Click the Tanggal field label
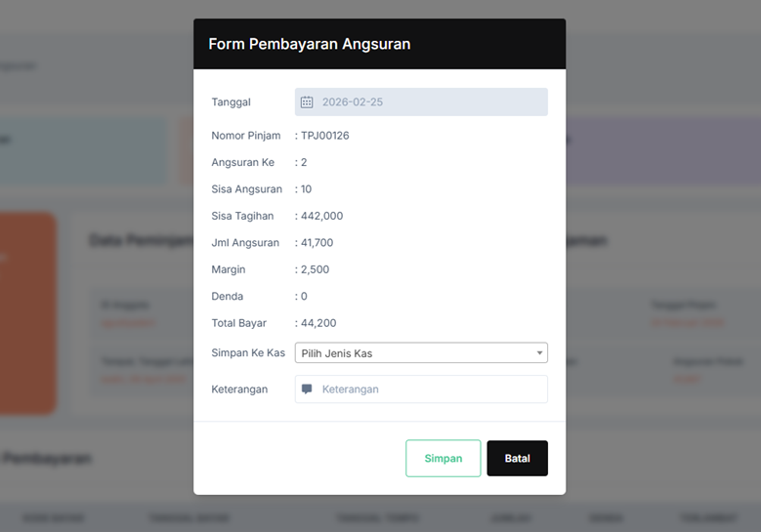 [231, 102]
